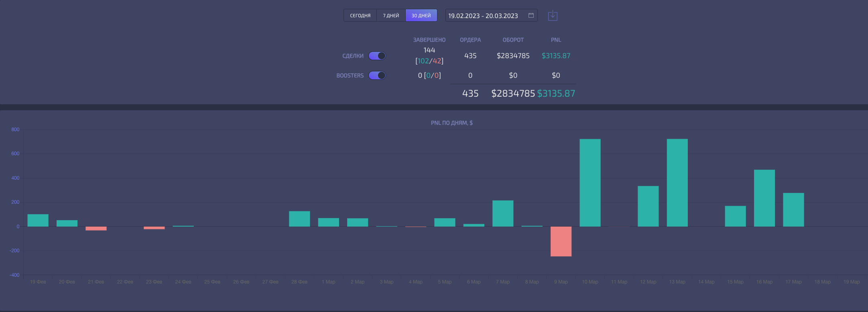Viewport: 868px width, 312px height.
Task: Click the red 9 Мар loss bar
Action: click(x=561, y=241)
